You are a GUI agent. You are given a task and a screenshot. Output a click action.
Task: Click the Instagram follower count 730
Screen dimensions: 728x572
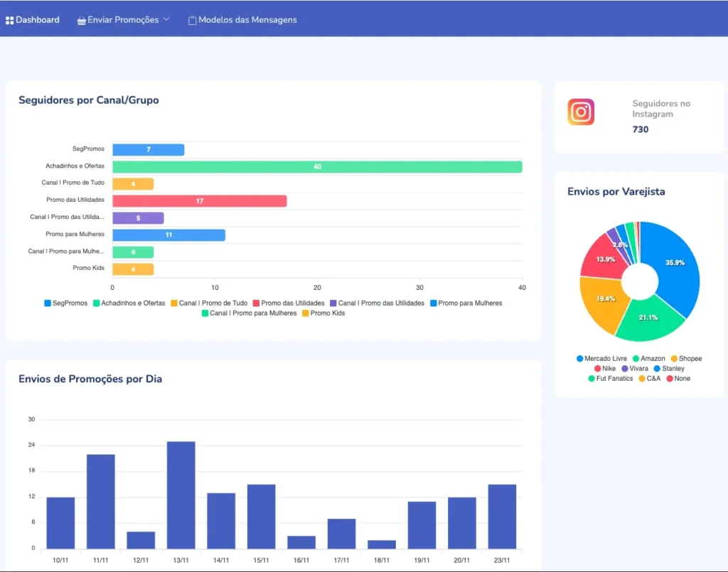[x=640, y=129]
